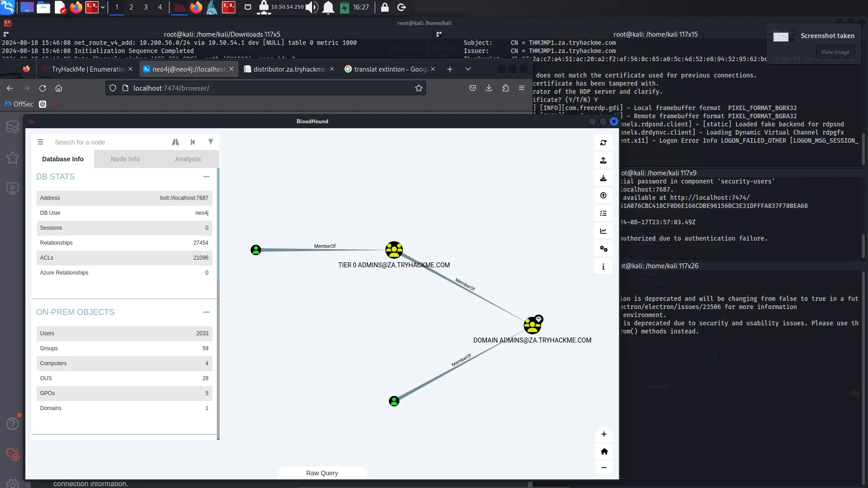Zoom in with the plus button
The image size is (868, 488).
[x=604, y=434]
